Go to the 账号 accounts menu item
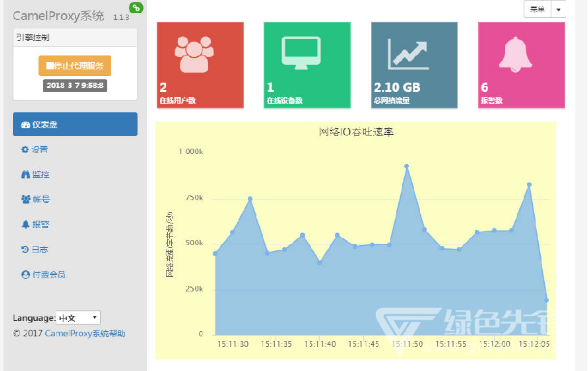588x371 pixels. coord(36,199)
